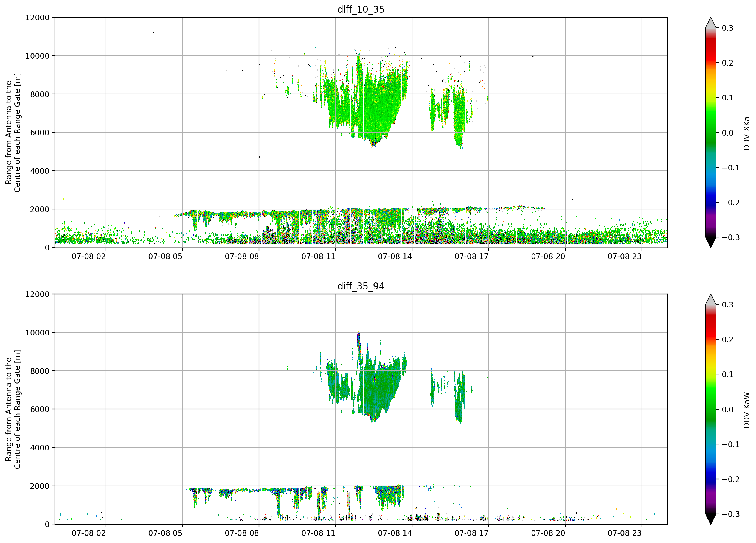This screenshot has height=543, width=756.
Task: Click the DDV-XKa colorbar gradient strip
Action: click(710, 132)
